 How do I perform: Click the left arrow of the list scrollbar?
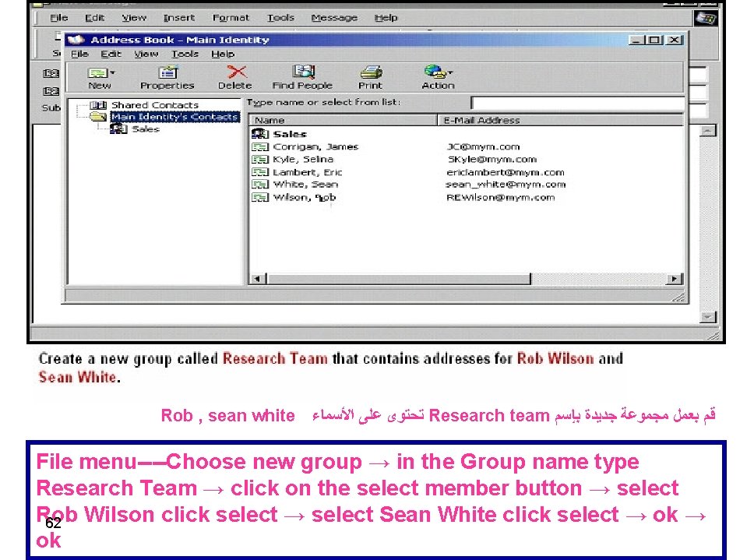tap(257, 279)
